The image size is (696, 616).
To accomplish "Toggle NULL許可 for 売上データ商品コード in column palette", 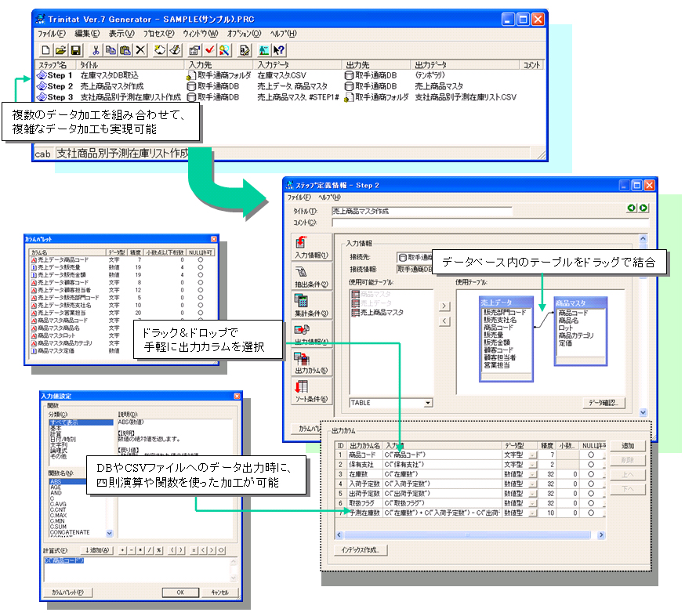I will point(200,260).
